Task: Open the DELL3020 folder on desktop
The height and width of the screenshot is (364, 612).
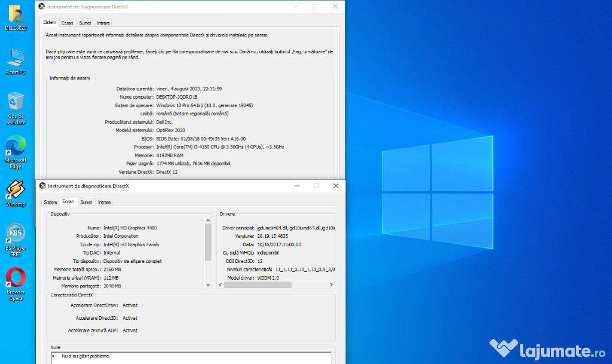Action: point(16,14)
